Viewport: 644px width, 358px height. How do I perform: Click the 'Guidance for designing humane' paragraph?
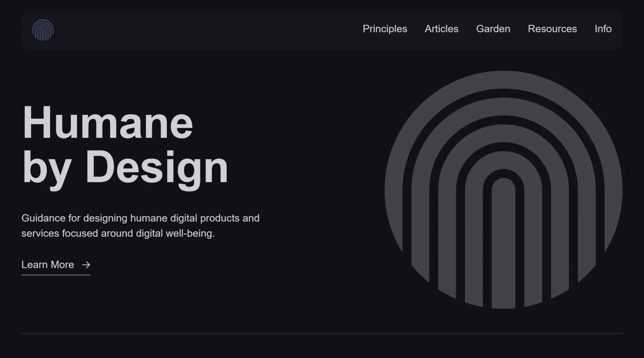pos(140,226)
